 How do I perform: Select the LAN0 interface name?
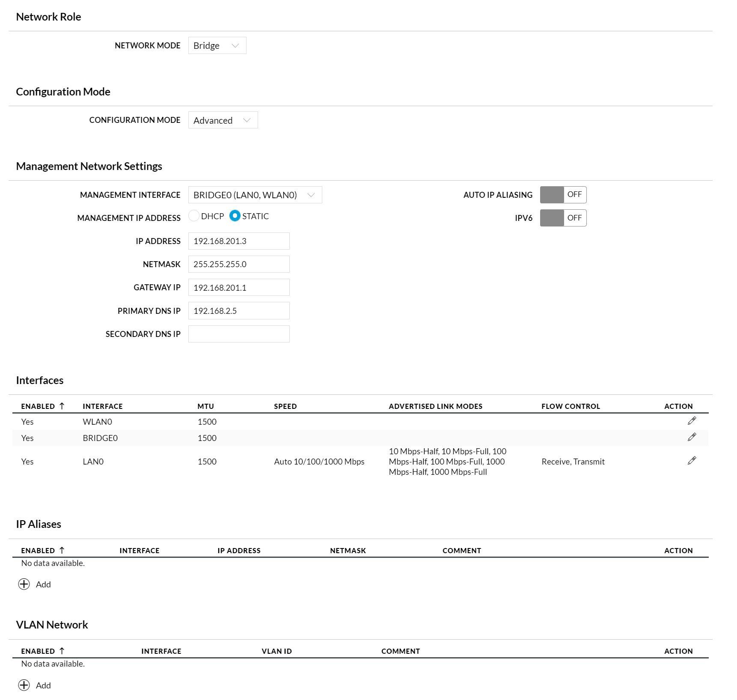click(93, 462)
